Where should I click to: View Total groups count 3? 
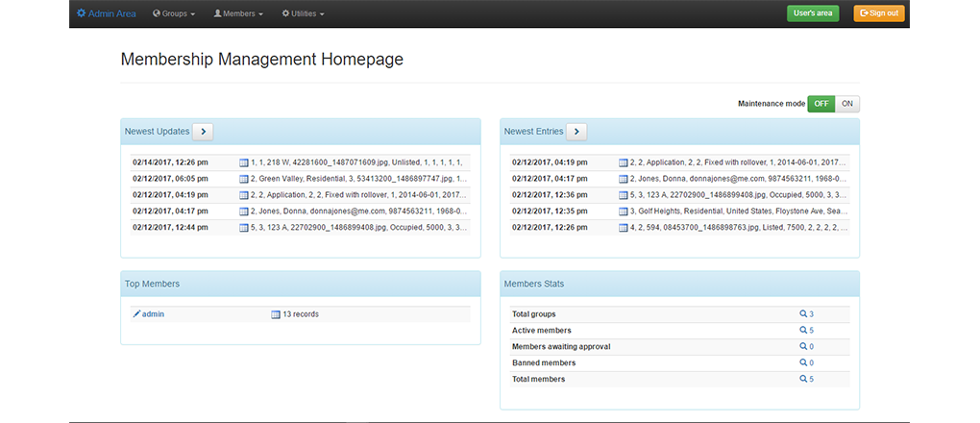click(806, 314)
